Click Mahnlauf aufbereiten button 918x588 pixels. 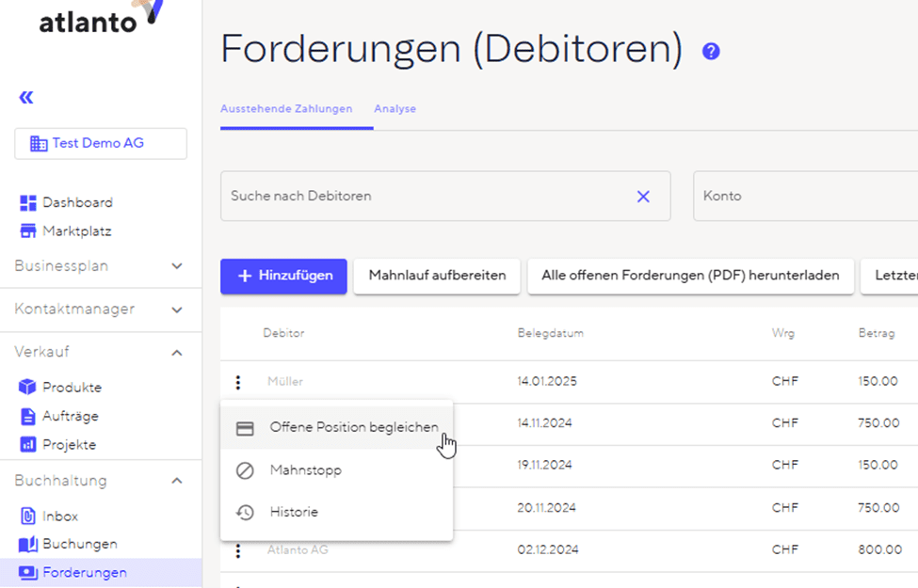tap(437, 276)
